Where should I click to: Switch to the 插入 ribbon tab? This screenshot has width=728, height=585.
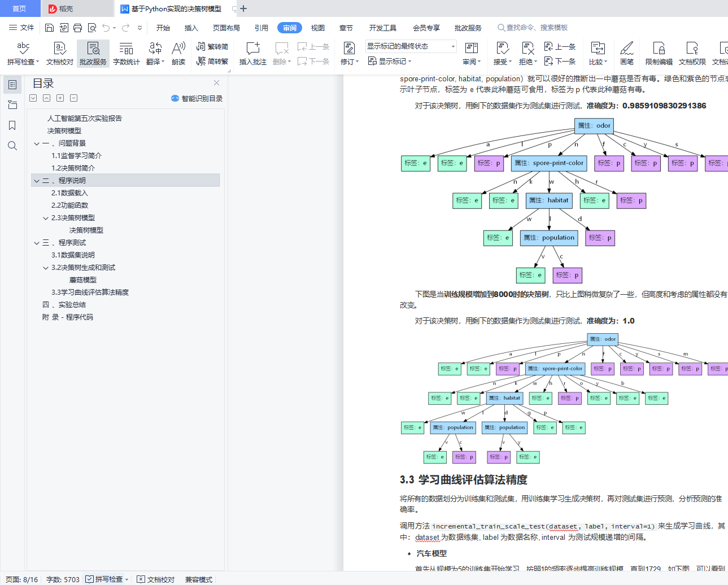tap(191, 28)
